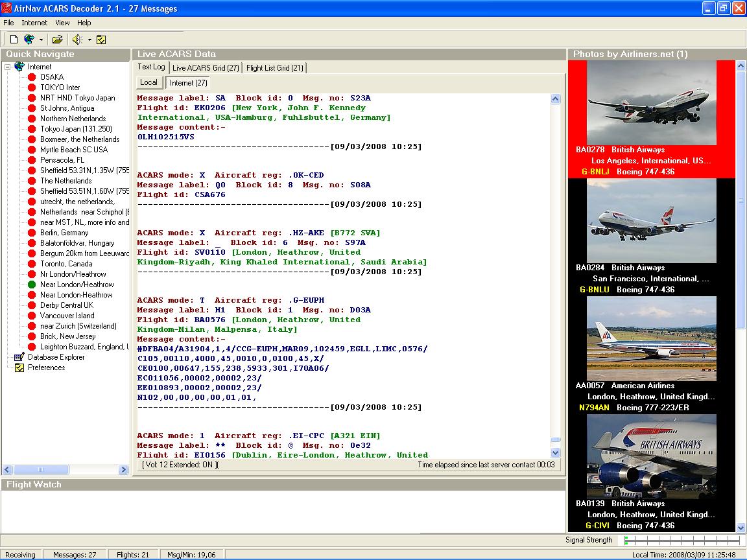Switch to the Text Log tab
Viewport: 747px width, 560px height.
tap(152, 67)
